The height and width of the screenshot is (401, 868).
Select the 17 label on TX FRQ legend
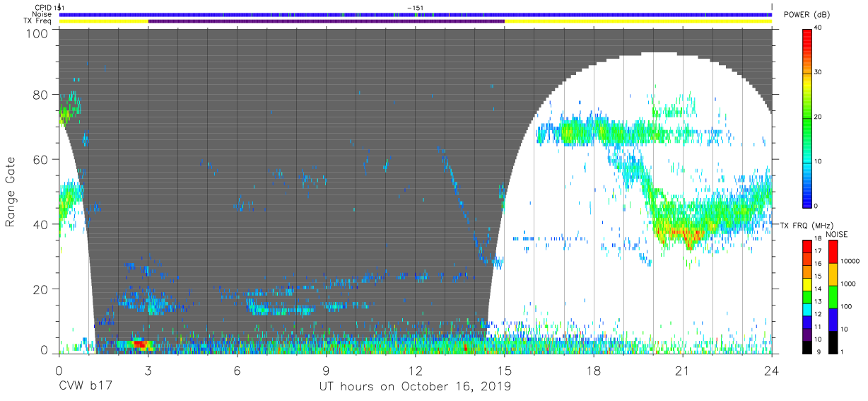(819, 252)
